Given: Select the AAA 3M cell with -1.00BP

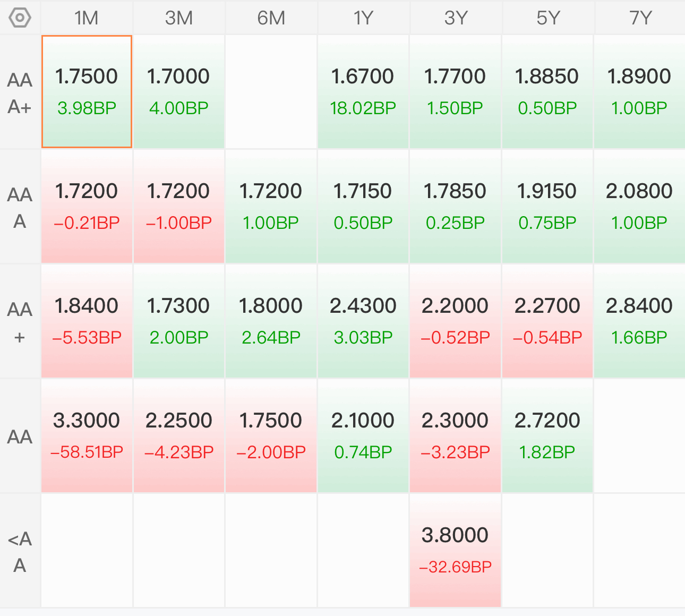Looking at the screenshot, I should (x=179, y=206).
